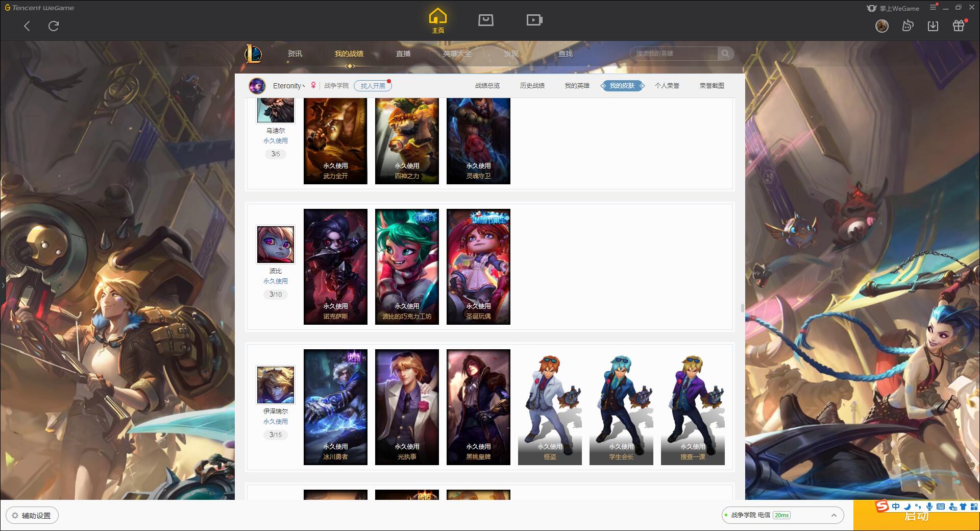Focus the 搜索我的英雄 search field
Screen dimensions: 980x531
click(x=674, y=54)
